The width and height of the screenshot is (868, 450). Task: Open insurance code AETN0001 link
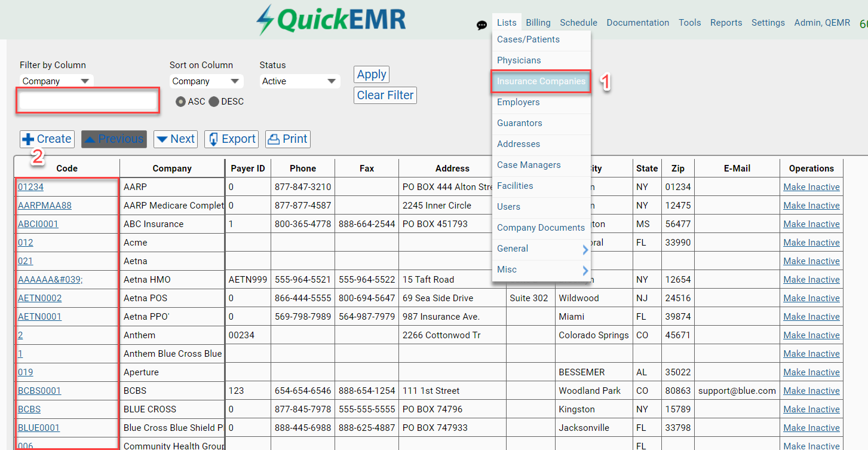[x=39, y=317]
